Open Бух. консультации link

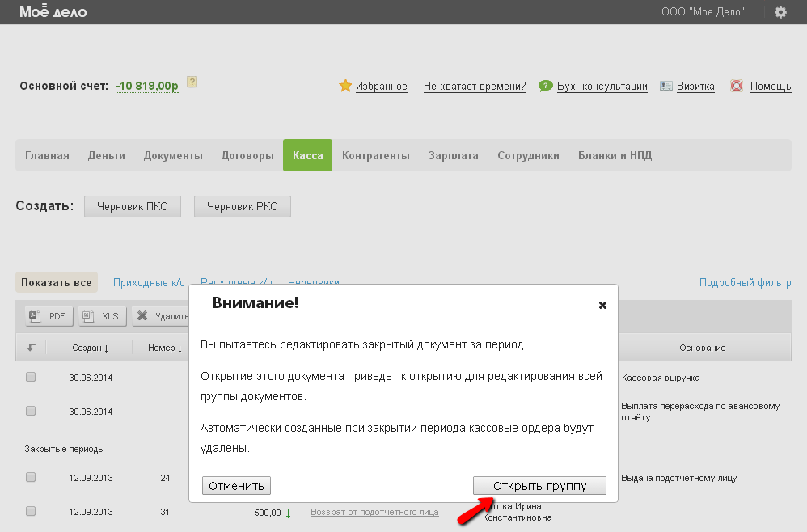pos(602,86)
